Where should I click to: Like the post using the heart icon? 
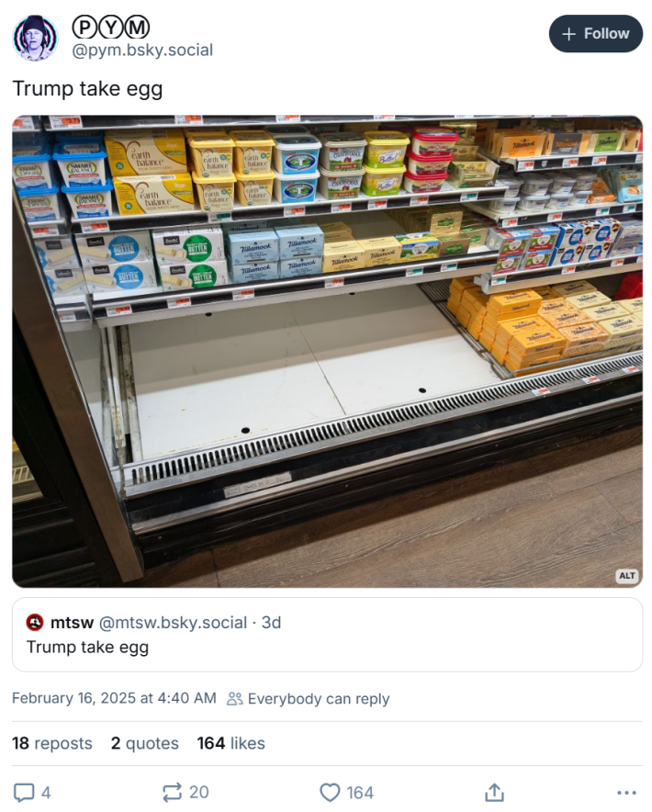click(x=330, y=791)
